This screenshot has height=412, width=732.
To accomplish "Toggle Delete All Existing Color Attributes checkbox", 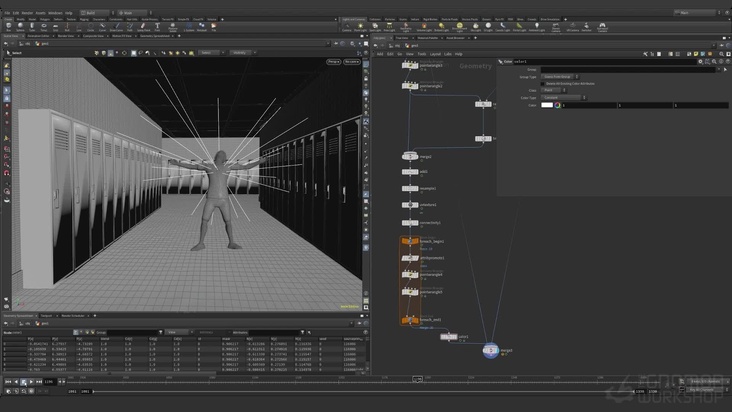I will tap(543, 84).
